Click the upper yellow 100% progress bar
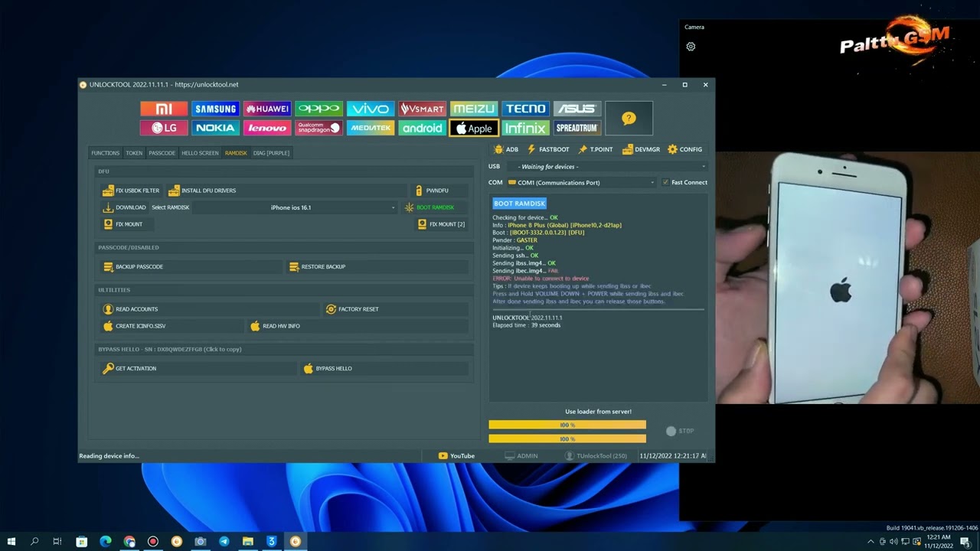This screenshot has width=980, height=551. (567, 425)
